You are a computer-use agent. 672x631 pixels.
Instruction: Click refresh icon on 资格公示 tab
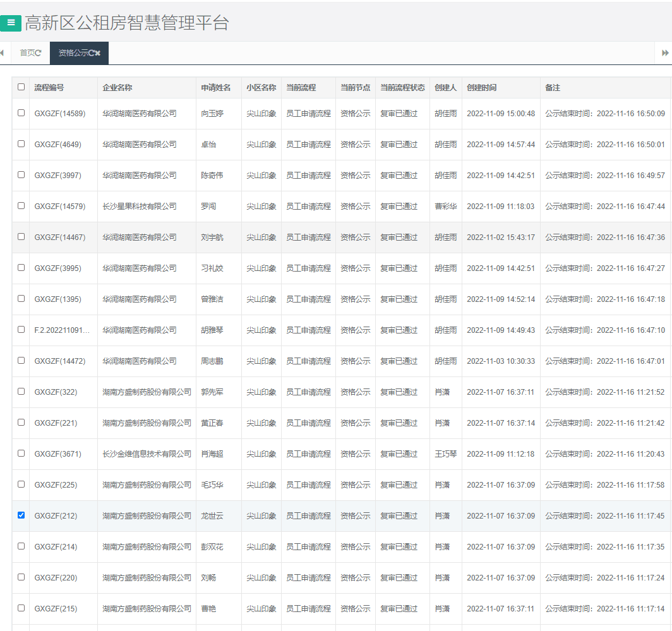91,53
